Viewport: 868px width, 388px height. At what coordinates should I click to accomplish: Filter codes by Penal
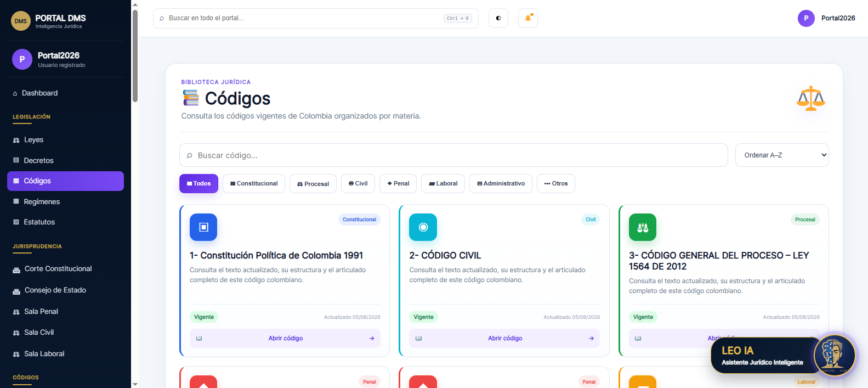tap(398, 184)
